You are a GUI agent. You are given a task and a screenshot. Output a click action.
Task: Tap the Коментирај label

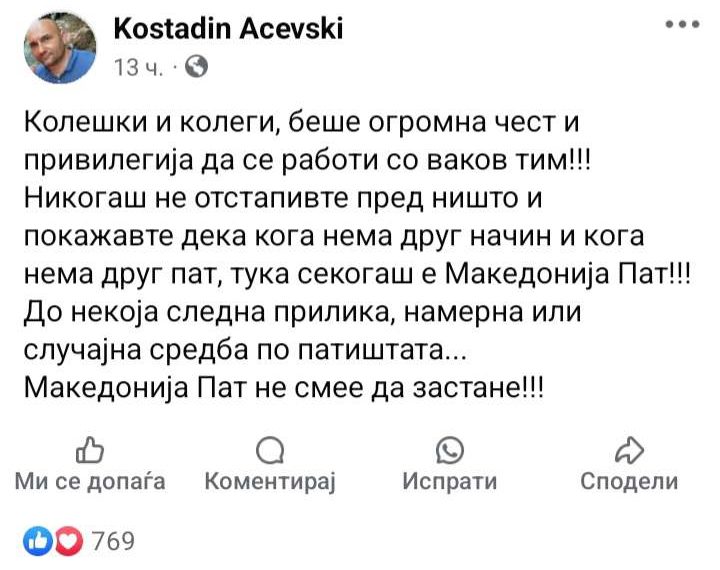270,482
